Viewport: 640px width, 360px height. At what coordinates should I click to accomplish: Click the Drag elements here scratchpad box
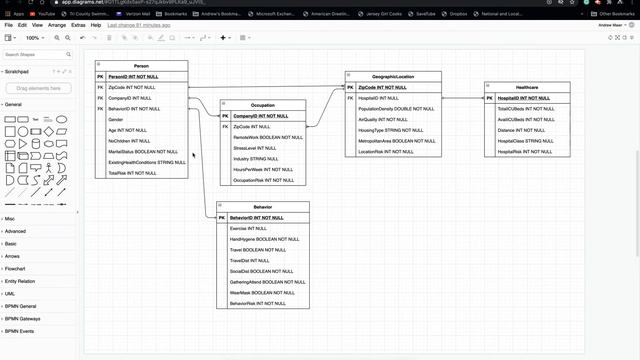pyautogui.click(x=38, y=88)
